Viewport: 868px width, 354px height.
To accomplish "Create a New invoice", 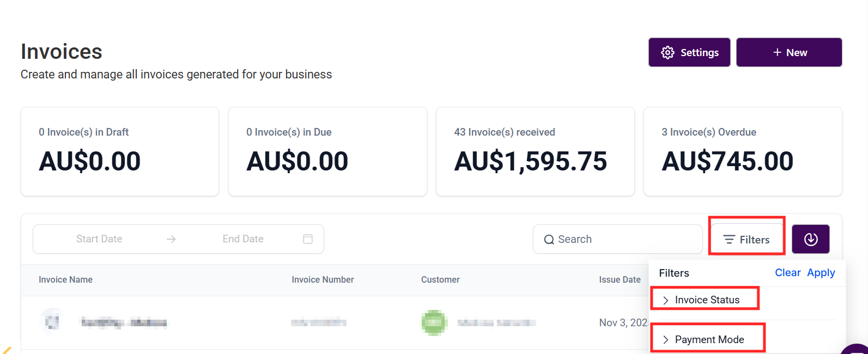I will coord(789,52).
